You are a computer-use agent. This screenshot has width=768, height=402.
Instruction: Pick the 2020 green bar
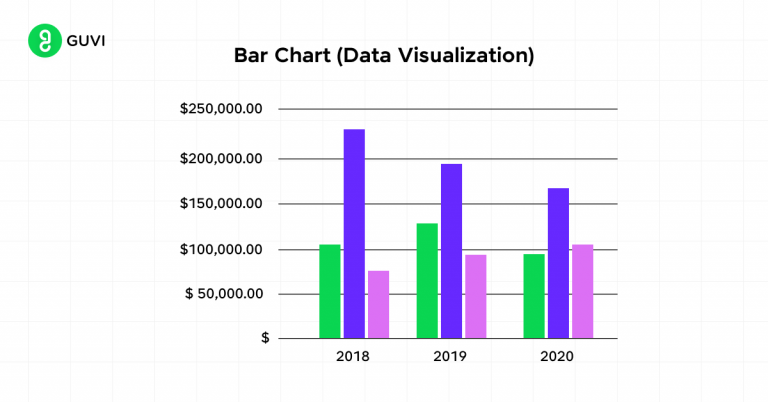[534, 296]
